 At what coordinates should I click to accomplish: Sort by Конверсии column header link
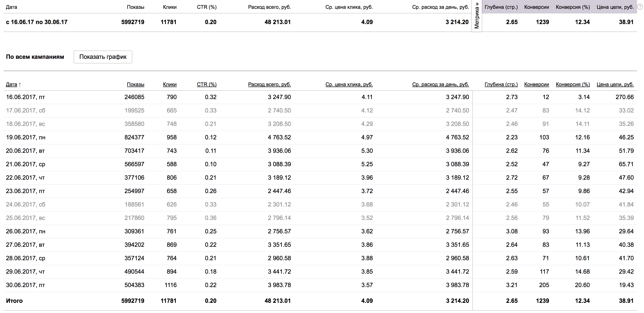pos(536,84)
